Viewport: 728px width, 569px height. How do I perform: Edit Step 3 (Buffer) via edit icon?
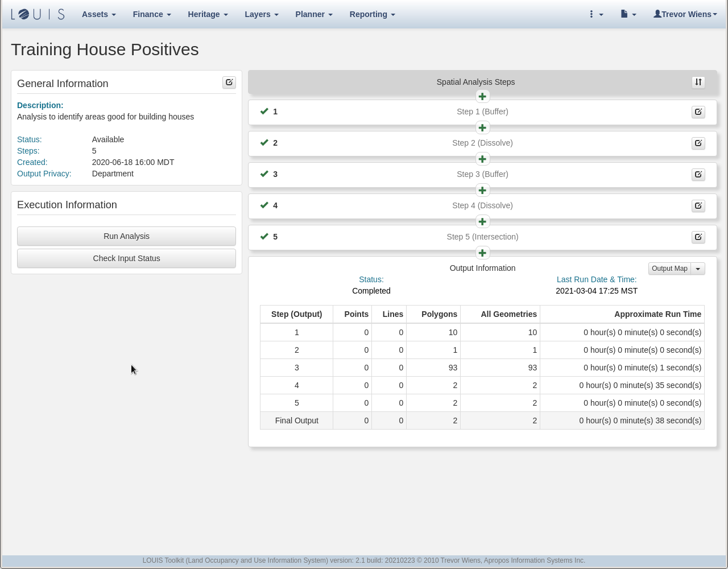(698, 175)
